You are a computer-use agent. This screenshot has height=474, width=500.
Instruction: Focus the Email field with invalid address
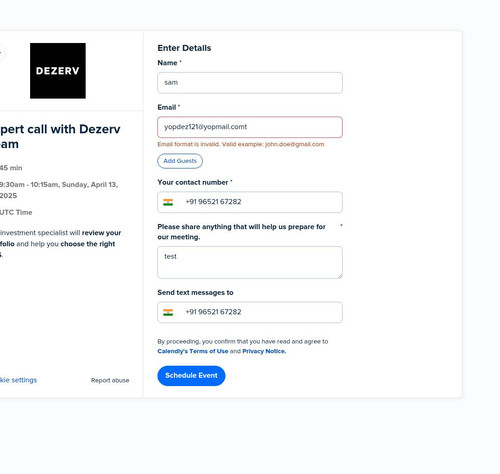tap(250, 127)
